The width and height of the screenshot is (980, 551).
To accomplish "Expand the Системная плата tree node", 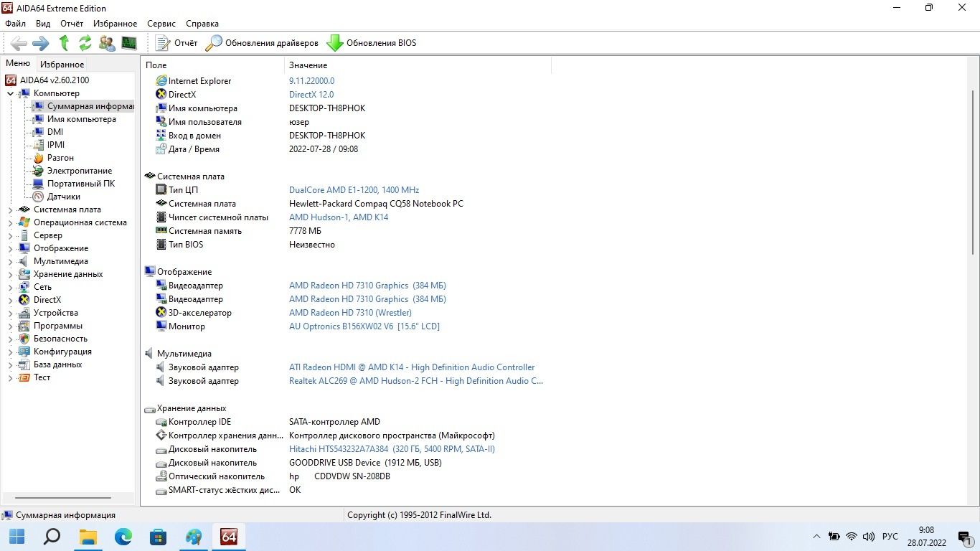I will click(10, 209).
